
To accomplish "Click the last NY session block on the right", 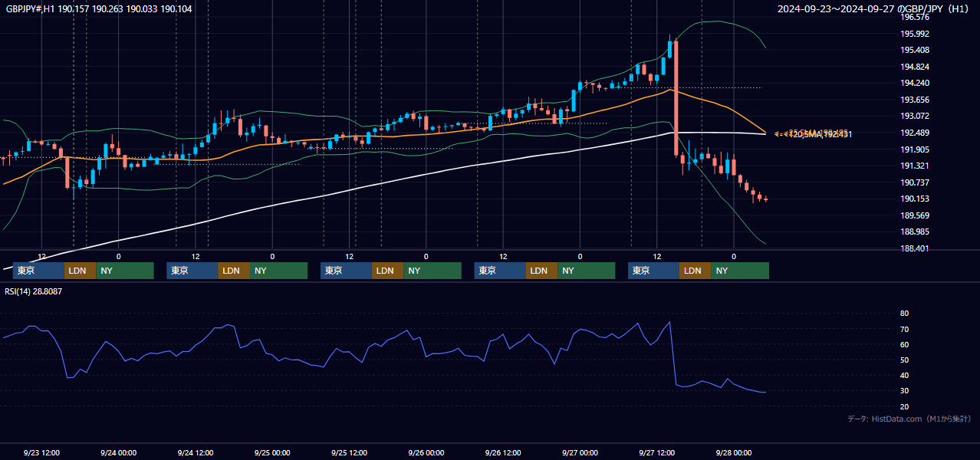I will (740, 271).
